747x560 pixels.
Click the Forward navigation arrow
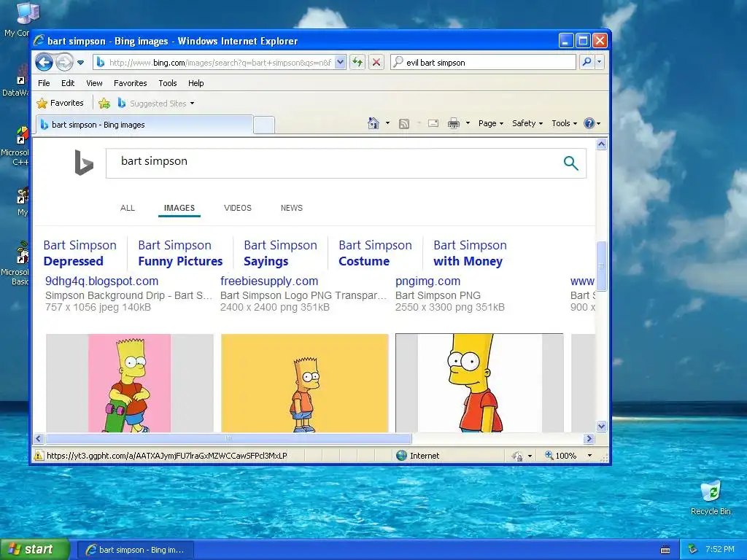64,63
